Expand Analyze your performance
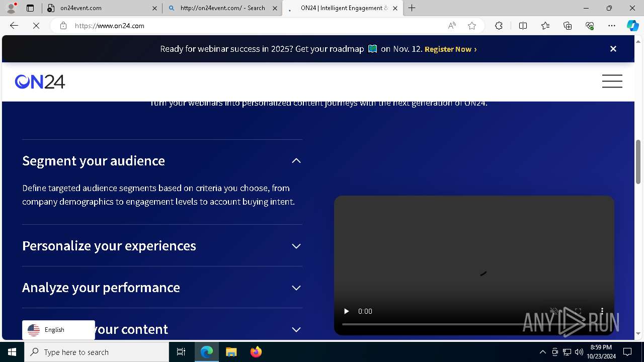 pos(296,288)
